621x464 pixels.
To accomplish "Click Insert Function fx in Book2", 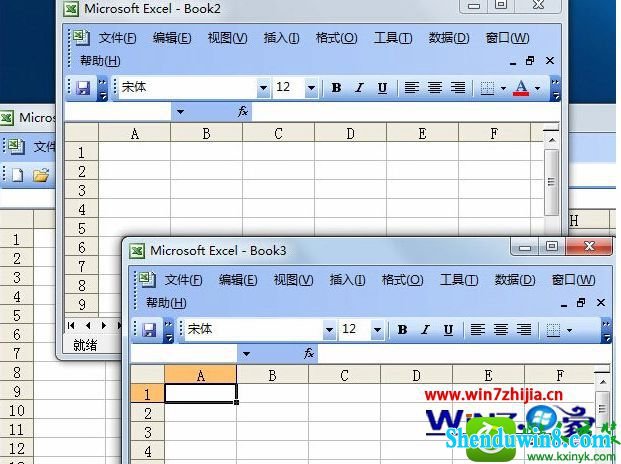I will point(242,112).
